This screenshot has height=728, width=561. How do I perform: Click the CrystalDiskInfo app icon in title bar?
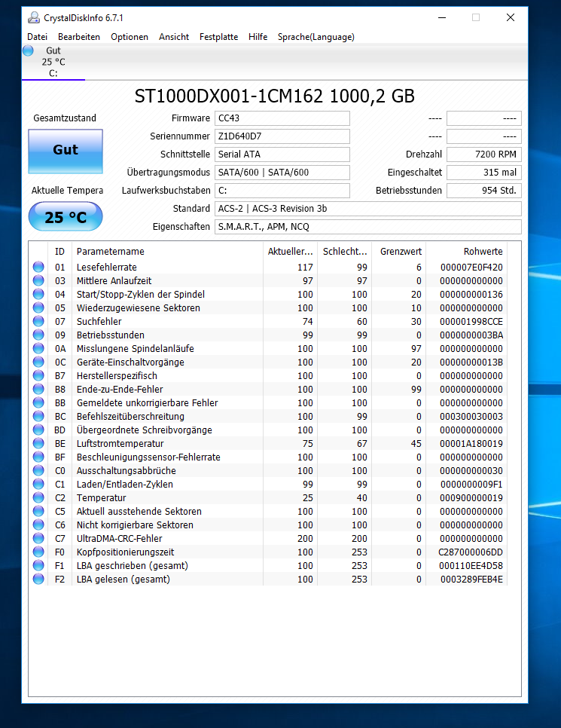coord(33,17)
